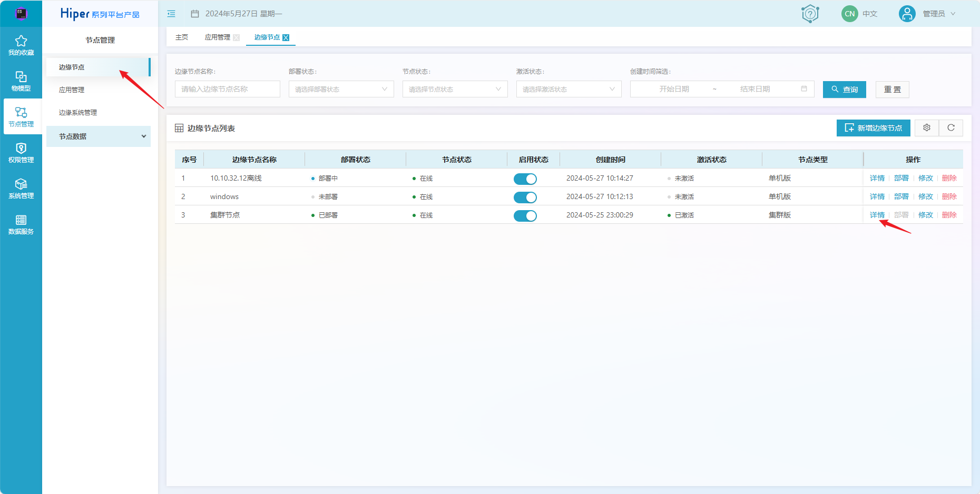Focus the 边缘节点名称 input field
Viewport: 980px width, 494px height.
228,89
